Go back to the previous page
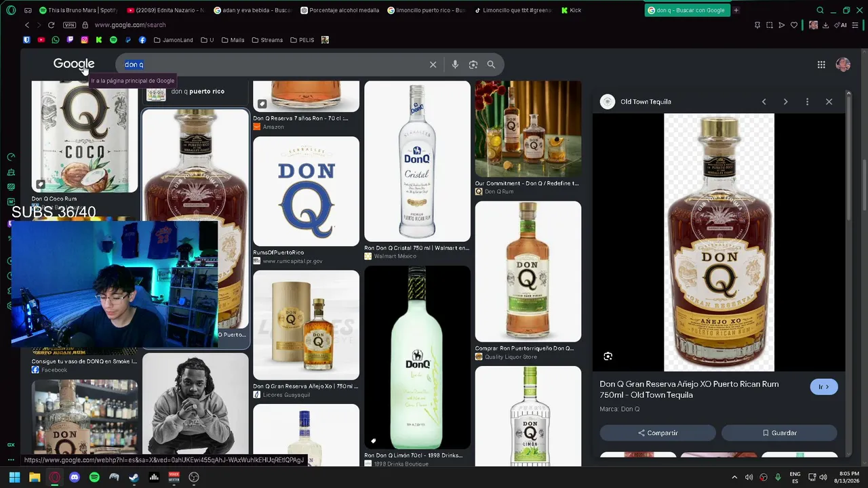This screenshot has width=868, height=488. (27, 25)
